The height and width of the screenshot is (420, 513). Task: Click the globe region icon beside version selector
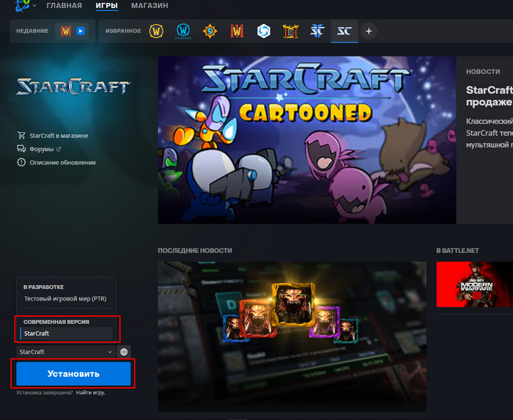[124, 352]
